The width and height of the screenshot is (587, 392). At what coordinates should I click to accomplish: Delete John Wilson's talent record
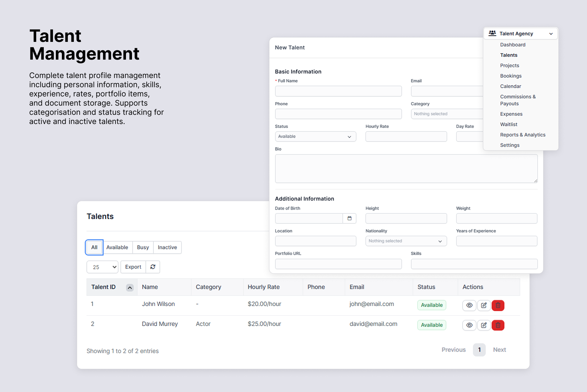pos(498,305)
